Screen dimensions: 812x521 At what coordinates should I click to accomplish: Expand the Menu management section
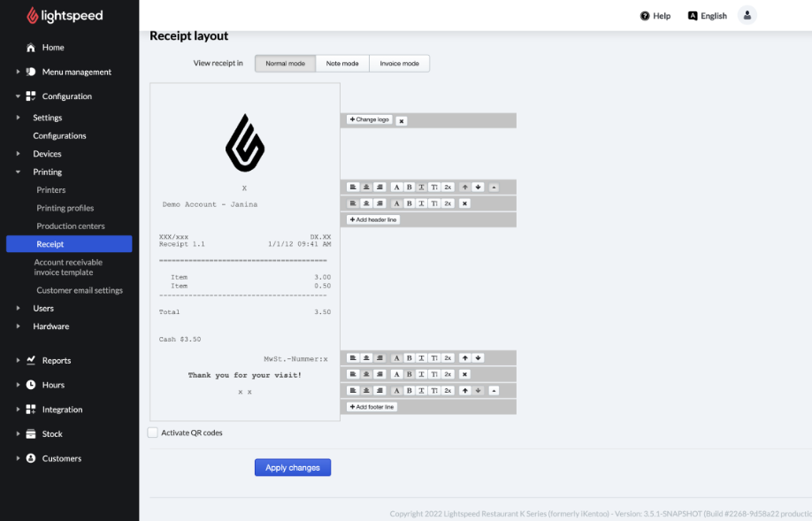(x=18, y=72)
